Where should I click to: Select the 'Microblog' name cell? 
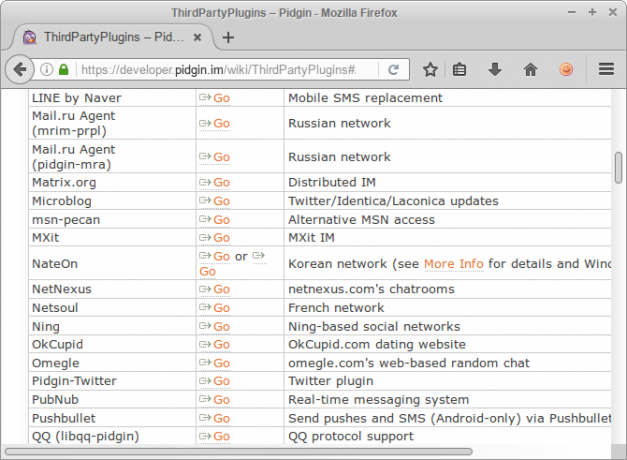point(112,201)
